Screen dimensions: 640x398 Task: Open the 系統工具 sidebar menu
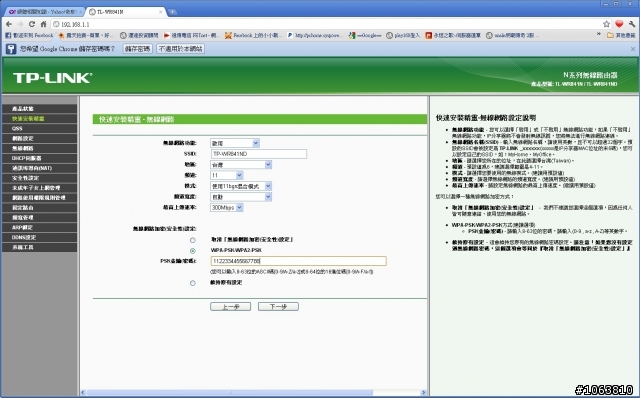[39, 247]
